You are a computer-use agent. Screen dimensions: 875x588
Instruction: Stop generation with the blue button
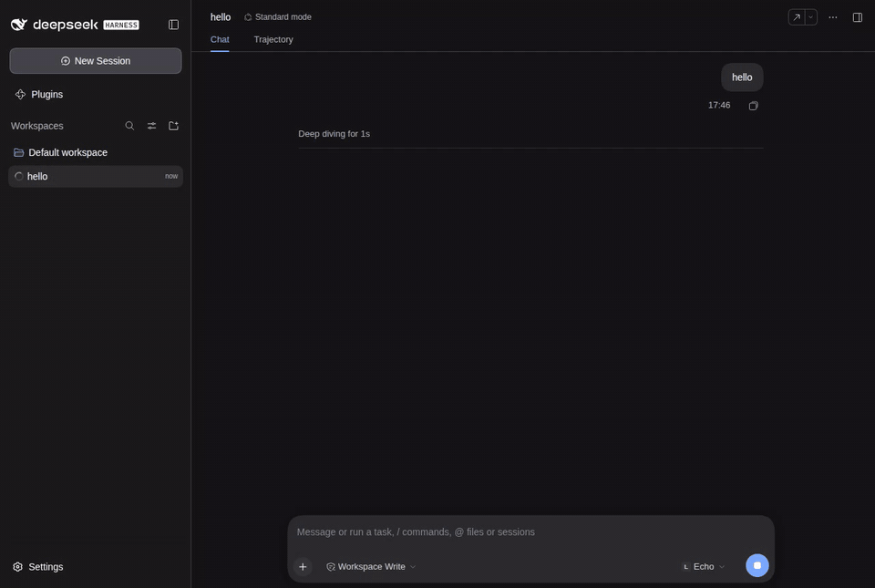point(757,566)
